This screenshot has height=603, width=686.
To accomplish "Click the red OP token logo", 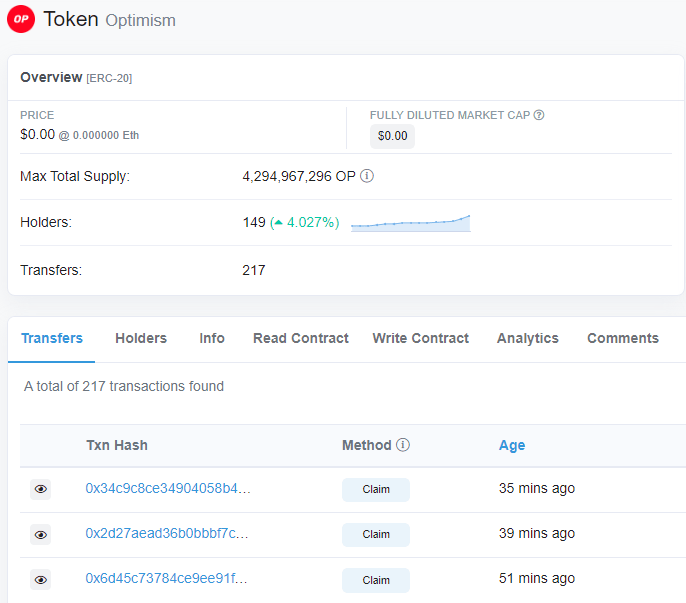I will [x=21, y=19].
